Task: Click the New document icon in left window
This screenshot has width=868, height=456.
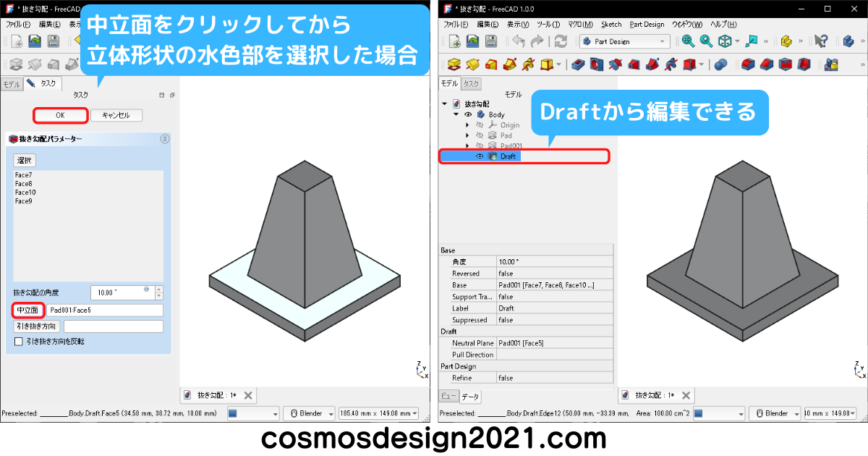Action: 16,41
